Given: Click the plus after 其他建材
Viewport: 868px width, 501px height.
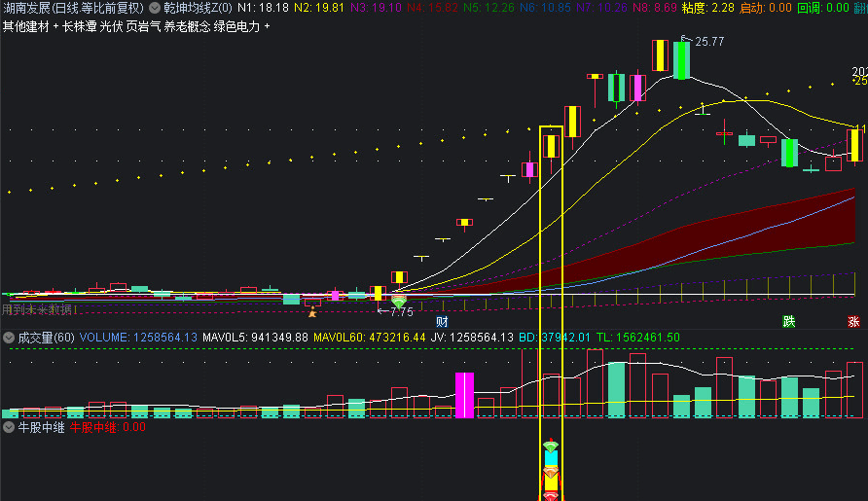Looking at the screenshot, I should tap(55, 26).
